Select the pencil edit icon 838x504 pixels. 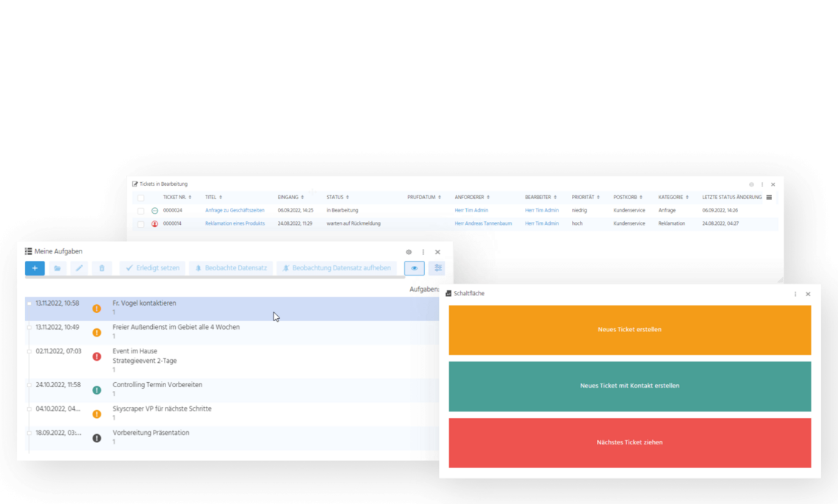coord(79,268)
